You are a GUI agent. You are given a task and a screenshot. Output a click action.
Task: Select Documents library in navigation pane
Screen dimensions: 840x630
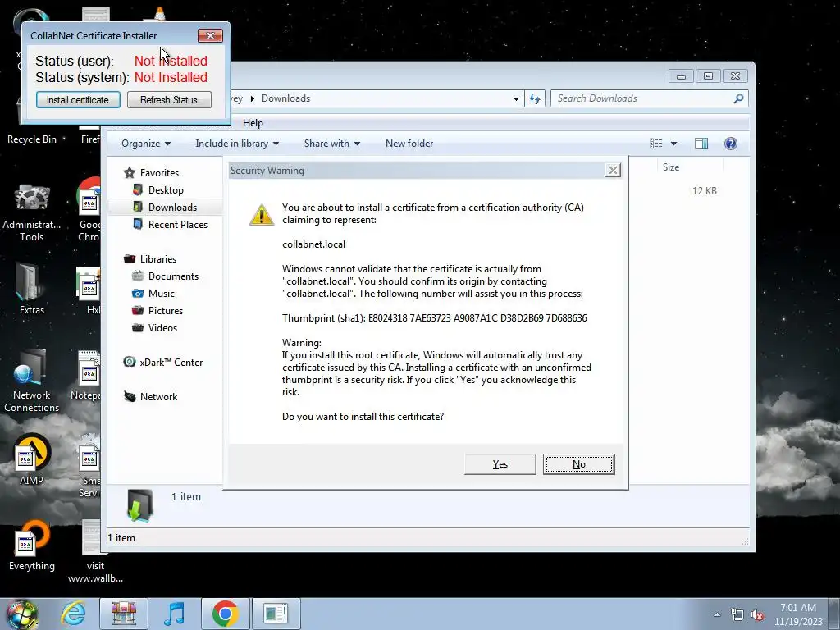[173, 276]
